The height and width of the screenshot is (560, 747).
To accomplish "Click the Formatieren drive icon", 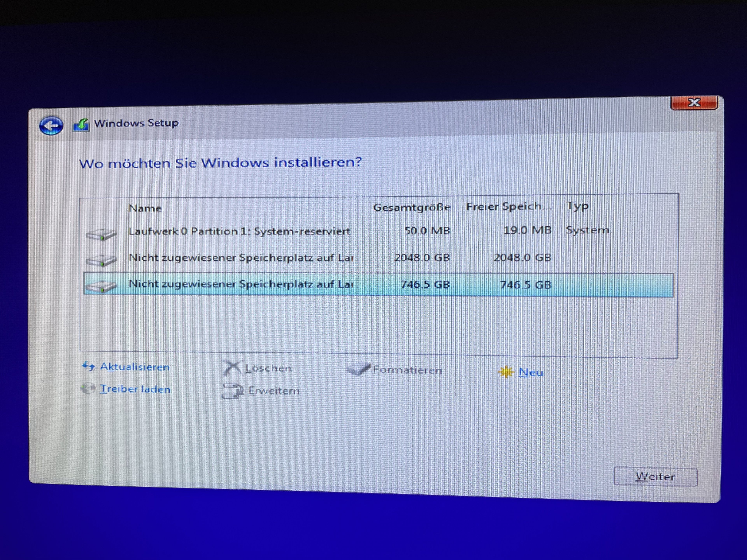I will pos(359,369).
